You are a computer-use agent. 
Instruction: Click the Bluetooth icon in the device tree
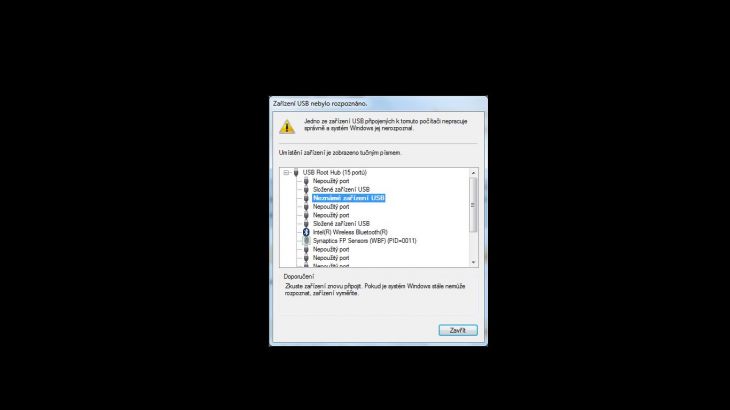click(x=306, y=232)
